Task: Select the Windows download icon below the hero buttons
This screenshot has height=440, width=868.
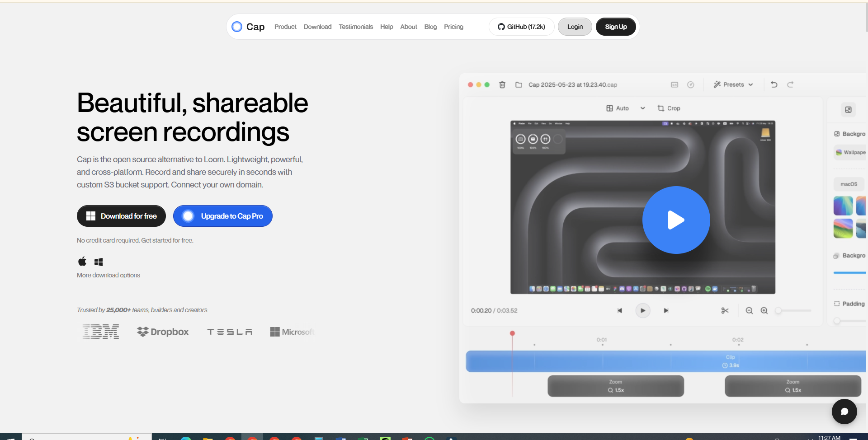Action: coord(99,262)
